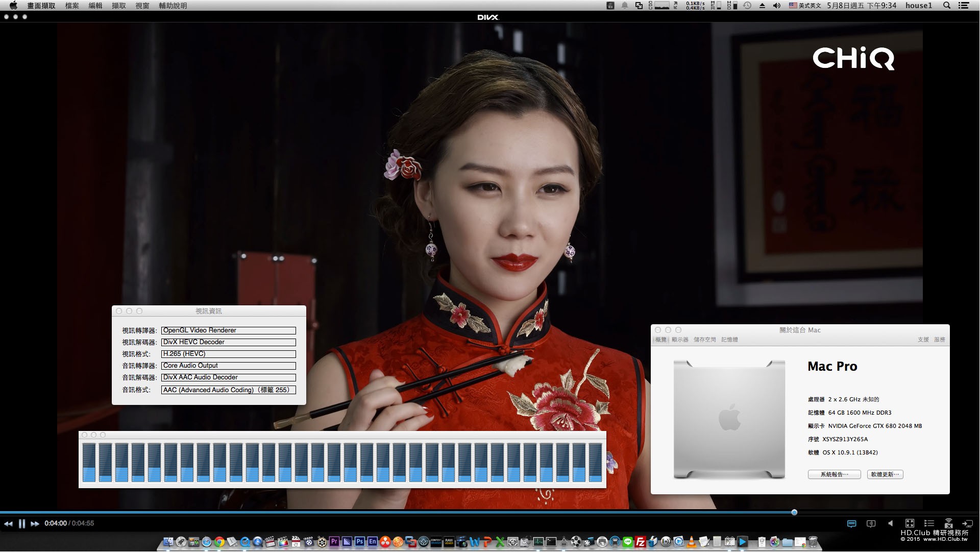The width and height of the screenshot is (980, 552).
Task: Click the 軟體更新 button
Action: 885,475
